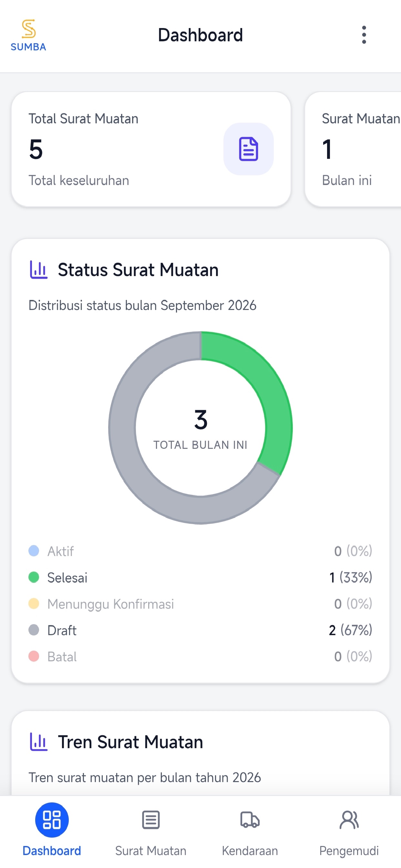Tap 'Tren surat muatan per bulan tahun 2026'
Image resolution: width=401 pixels, height=868 pixels.
pos(145,777)
